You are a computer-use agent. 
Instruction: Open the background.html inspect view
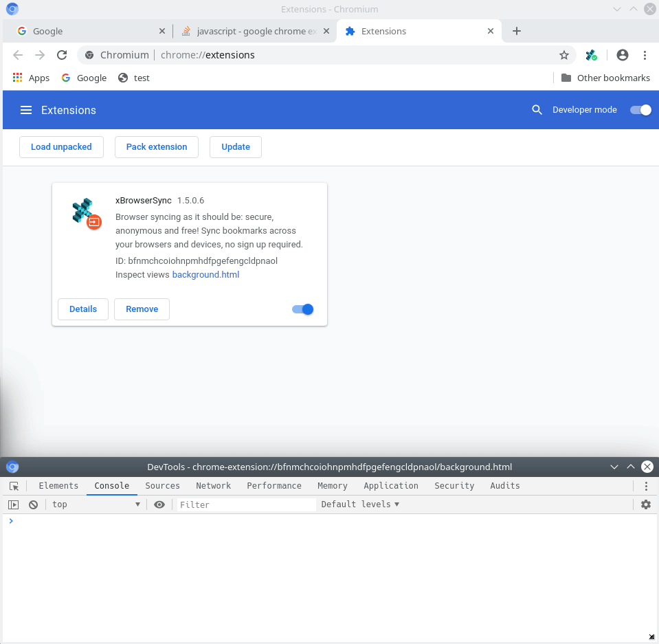[205, 274]
